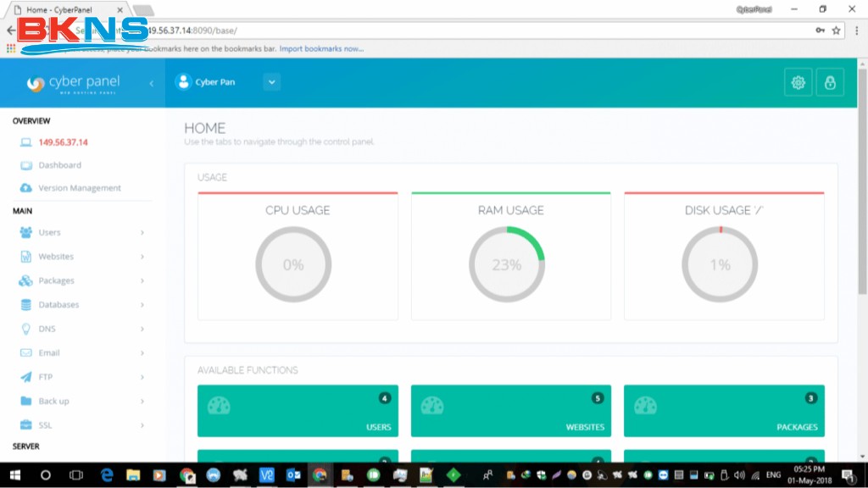The image size is (868, 488).
Task: Click the FTP paper plane icon
Action: [25, 377]
